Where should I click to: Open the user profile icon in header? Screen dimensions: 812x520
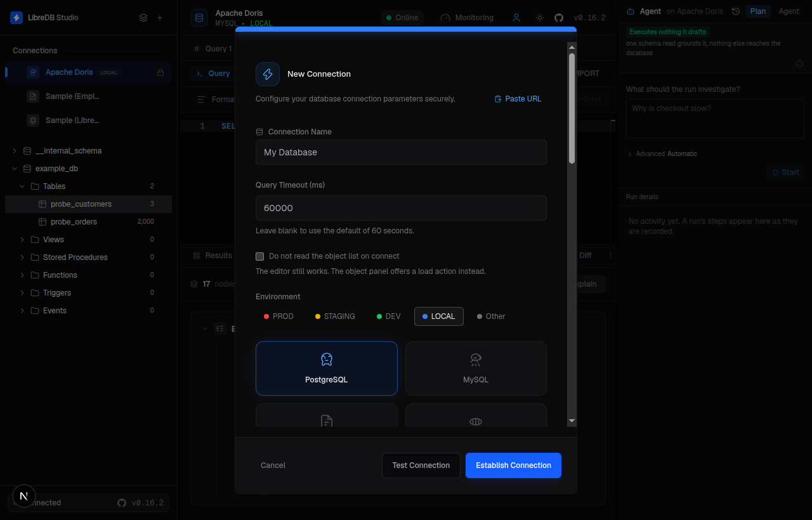tap(516, 18)
